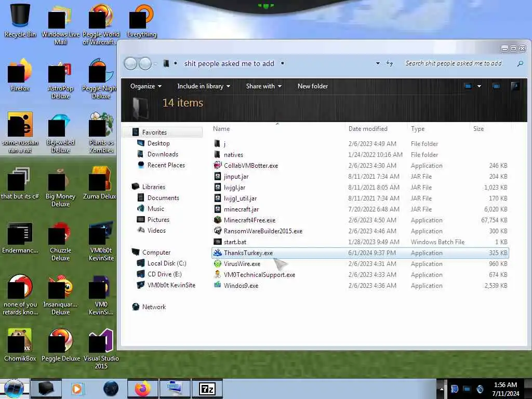Select VirusWire.exe in file list
This screenshot has width=532, height=399.
coord(360,263)
